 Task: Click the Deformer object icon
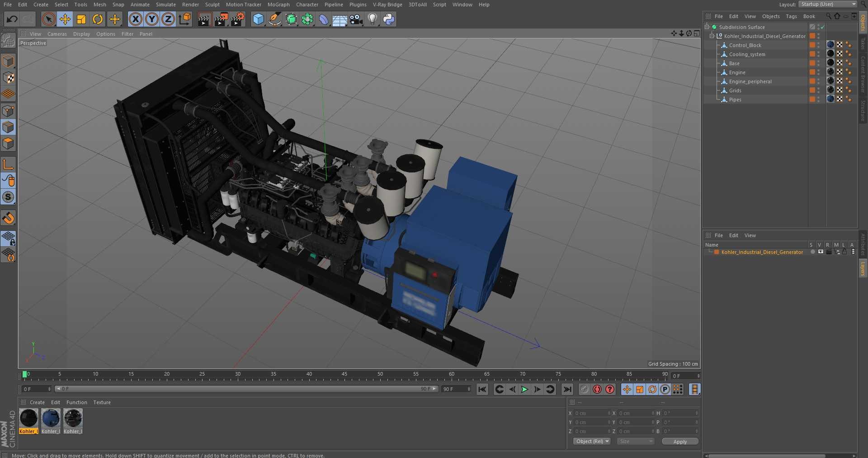pos(324,19)
